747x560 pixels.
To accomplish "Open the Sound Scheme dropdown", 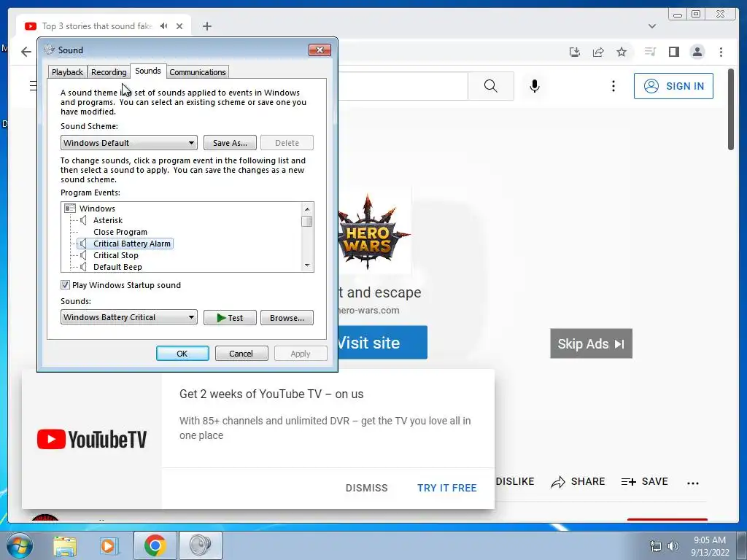I will (x=129, y=143).
